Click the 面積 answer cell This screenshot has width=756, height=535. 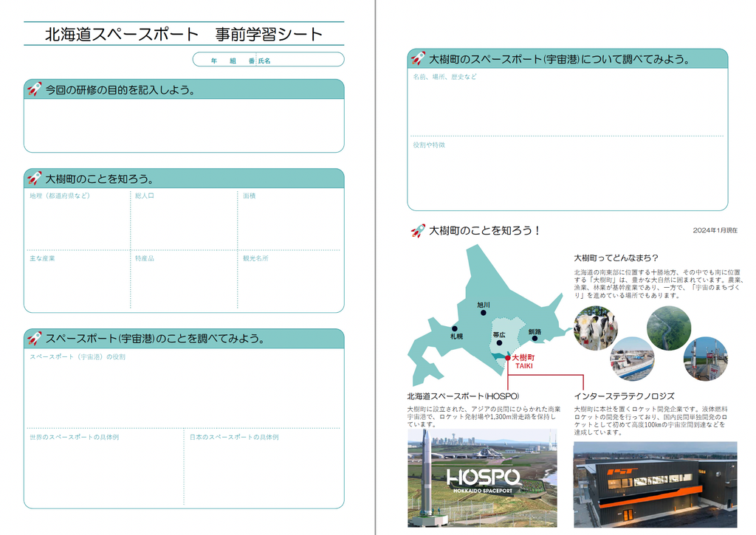tap(289, 219)
